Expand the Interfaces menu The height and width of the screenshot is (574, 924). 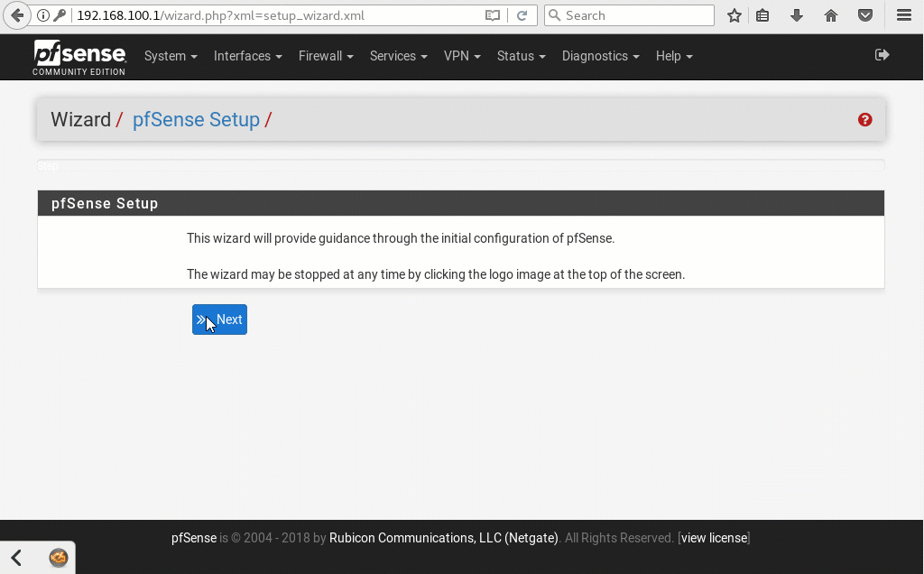248,56
